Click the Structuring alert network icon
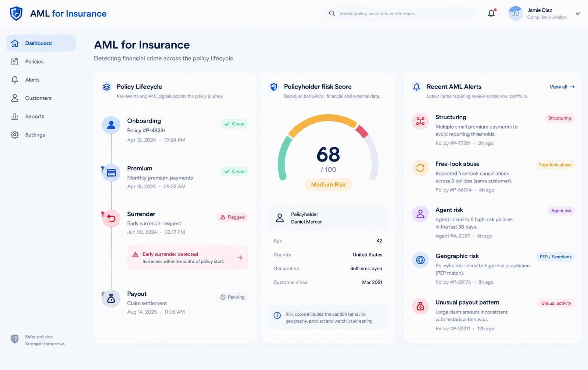Image resolution: width=588 pixels, height=370 pixels. coord(420,121)
